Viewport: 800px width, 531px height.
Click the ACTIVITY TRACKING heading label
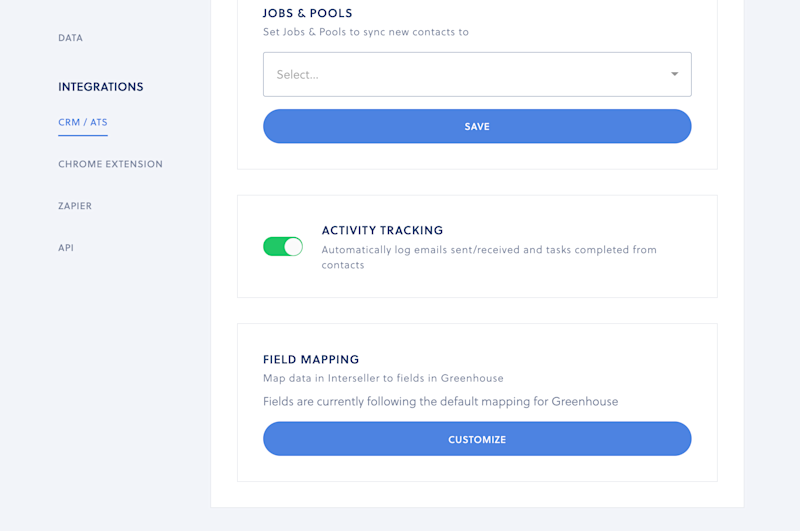382,231
